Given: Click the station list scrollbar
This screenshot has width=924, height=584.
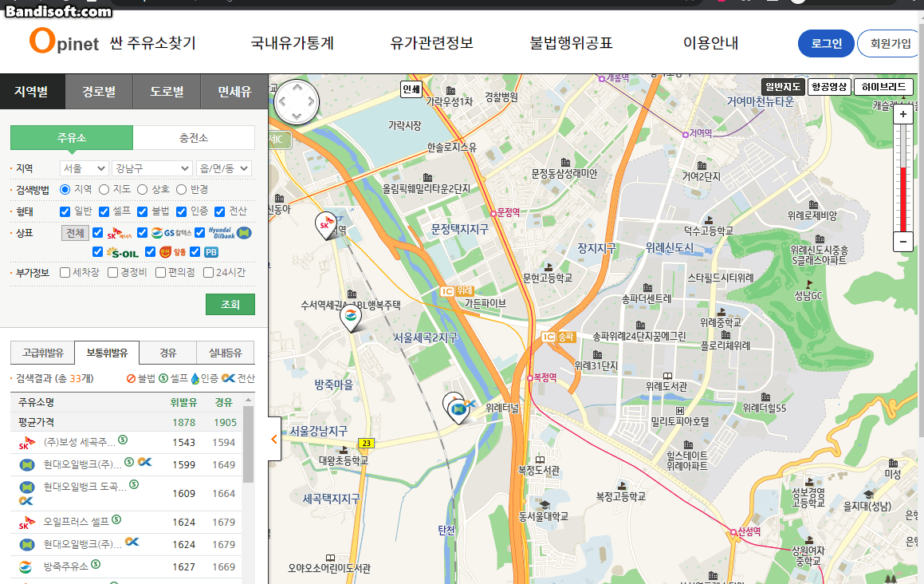Looking at the screenshot, I should [248, 444].
